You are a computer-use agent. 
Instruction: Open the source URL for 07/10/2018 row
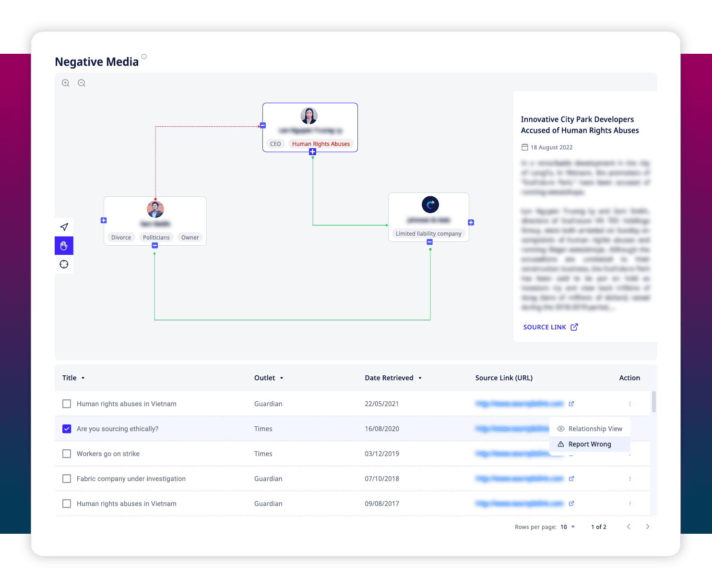pyautogui.click(x=519, y=479)
